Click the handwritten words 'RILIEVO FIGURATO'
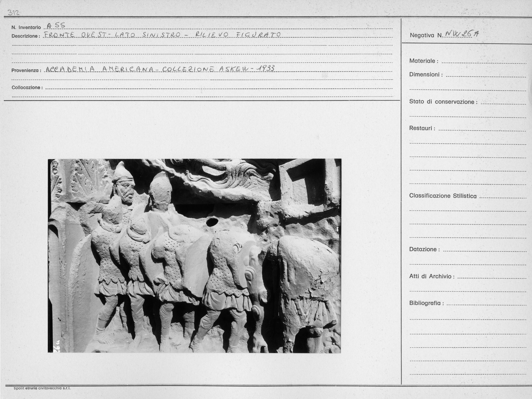Viewport: 532px width, 399px height. tap(238, 34)
